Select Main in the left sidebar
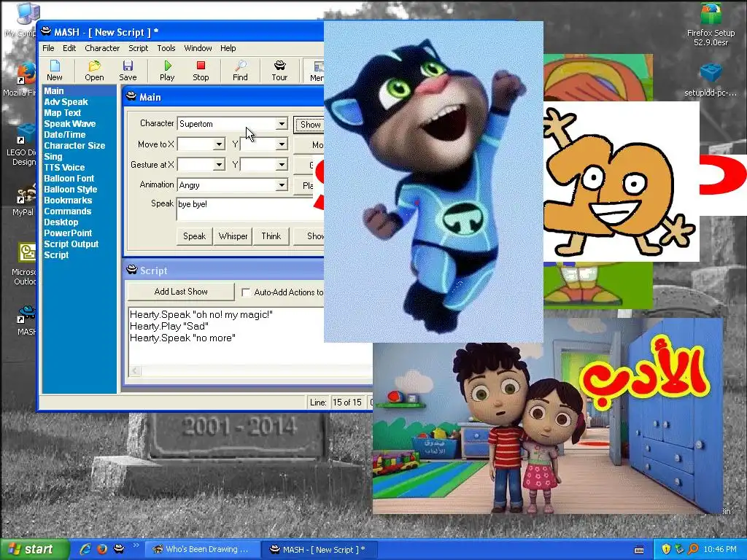The image size is (747, 560). [54, 91]
